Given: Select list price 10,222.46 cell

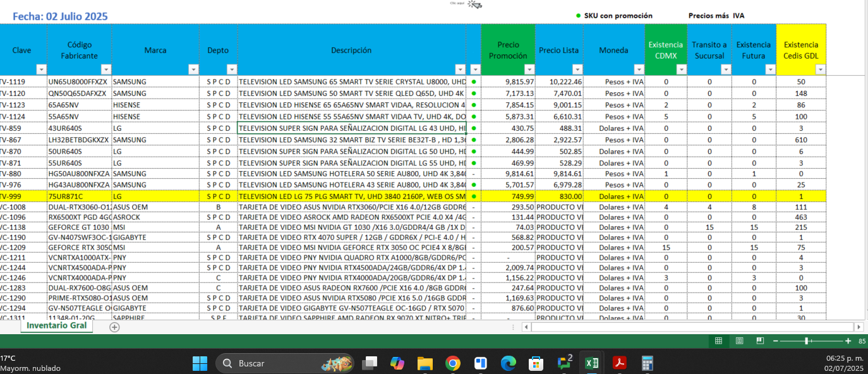Looking at the screenshot, I should tap(559, 81).
